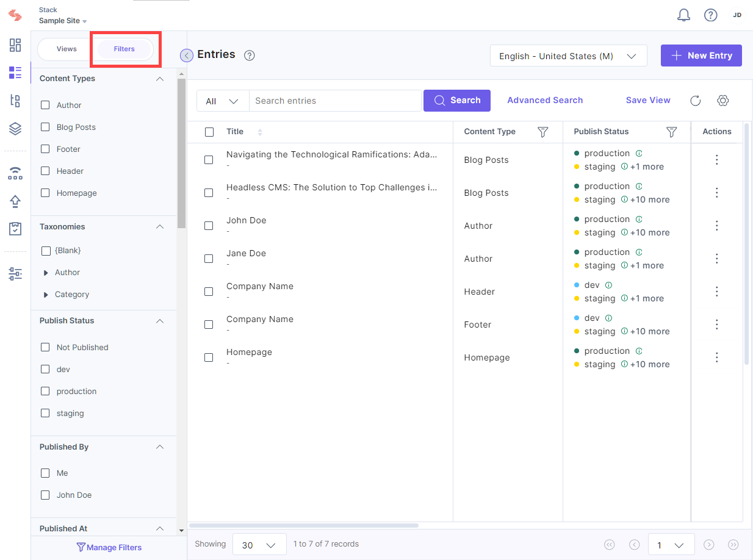Click the Search button
This screenshot has width=753, height=560.
[x=457, y=101]
